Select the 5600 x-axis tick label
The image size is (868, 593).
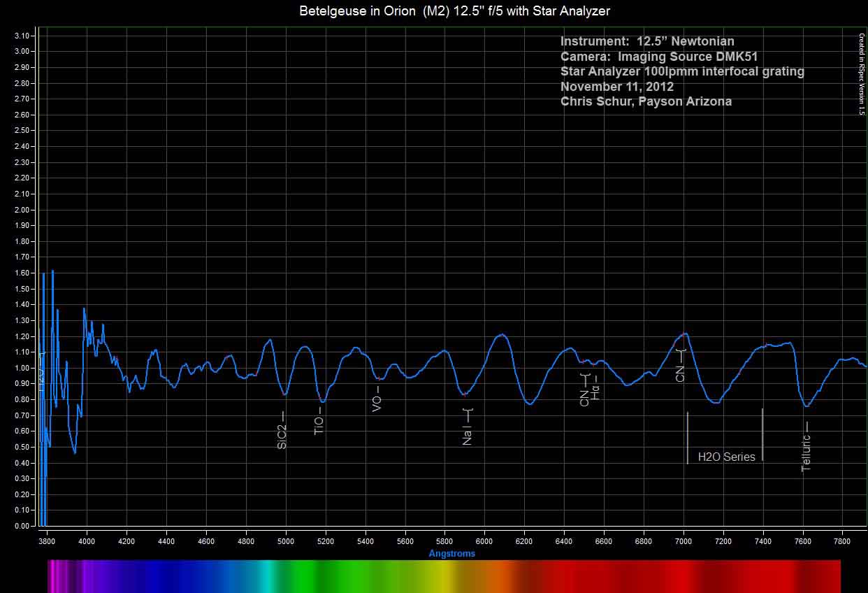(x=405, y=541)
